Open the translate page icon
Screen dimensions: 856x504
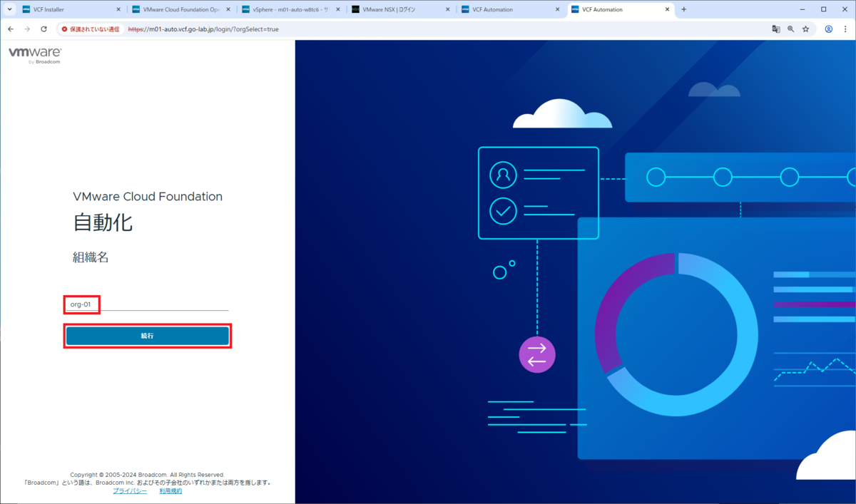(775, 29)
